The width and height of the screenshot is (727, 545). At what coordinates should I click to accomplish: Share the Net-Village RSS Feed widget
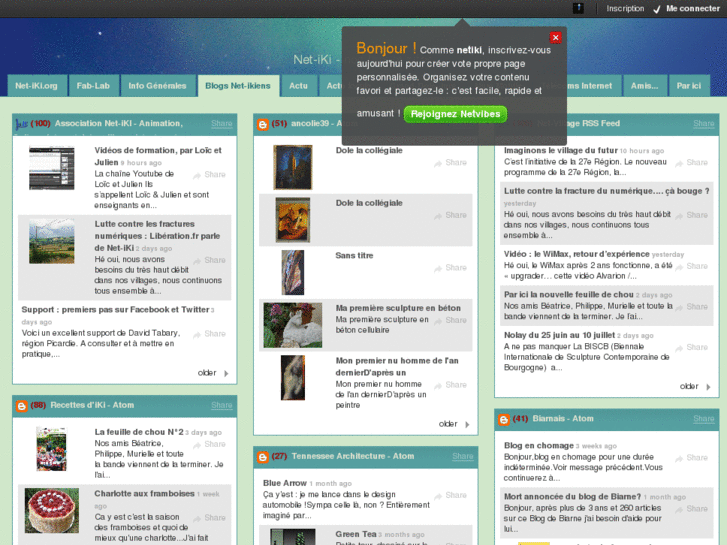tap(703, 123)
